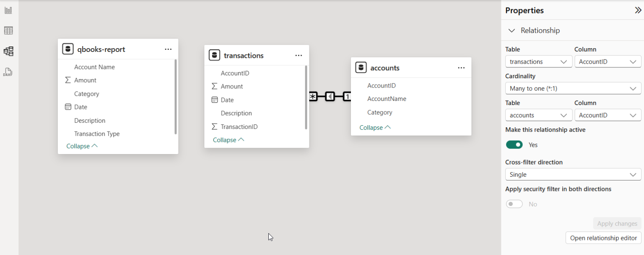Collapse the Properties pane with the double chevron
The image size is (644, 255).
(638, 10)
